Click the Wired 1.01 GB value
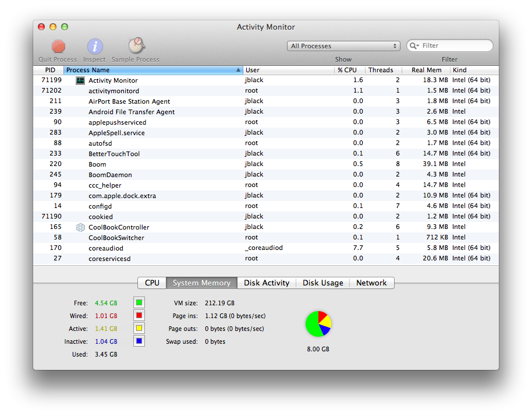532x416 pixels. click(x=106, y=316)
